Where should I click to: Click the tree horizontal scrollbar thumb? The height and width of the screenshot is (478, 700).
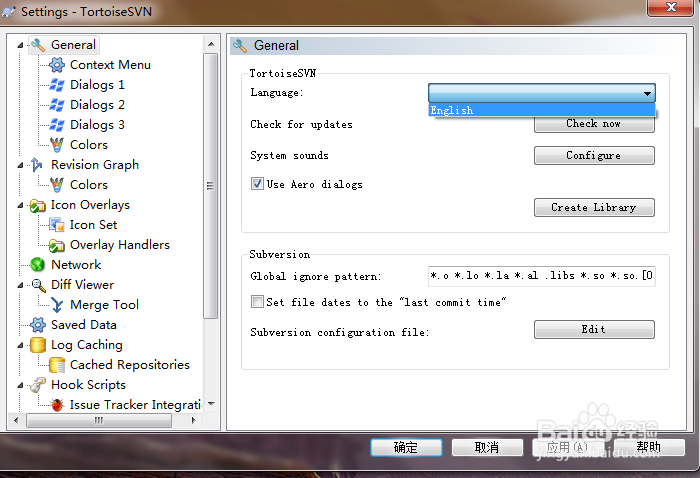point(99,420)
